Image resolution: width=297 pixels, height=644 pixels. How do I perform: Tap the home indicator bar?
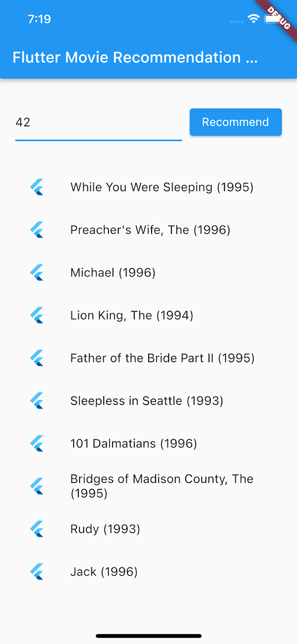click(149, 636)
